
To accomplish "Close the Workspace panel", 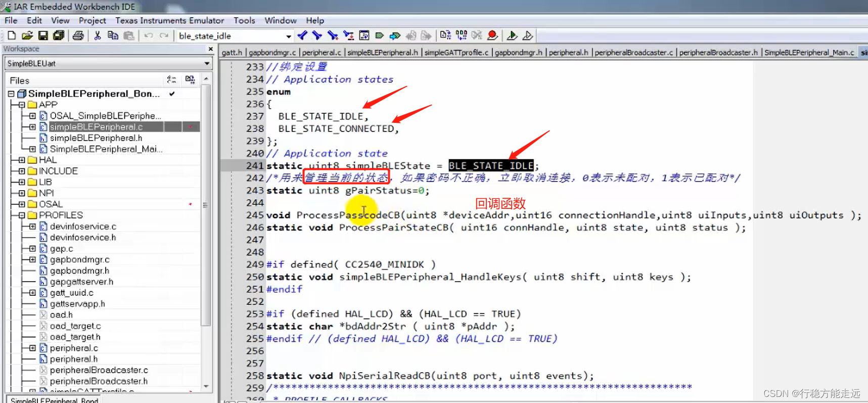I will pyautogui.click(x=211, y=49).
